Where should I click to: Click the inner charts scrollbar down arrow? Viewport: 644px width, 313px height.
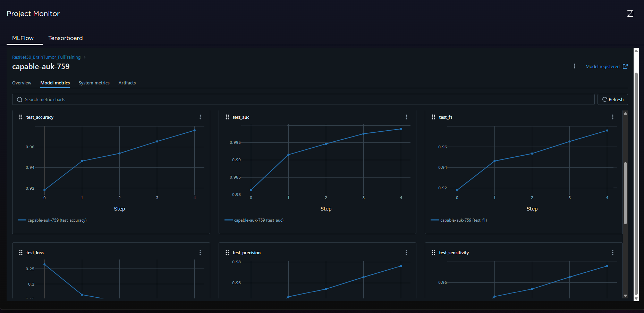coord(625,296)
